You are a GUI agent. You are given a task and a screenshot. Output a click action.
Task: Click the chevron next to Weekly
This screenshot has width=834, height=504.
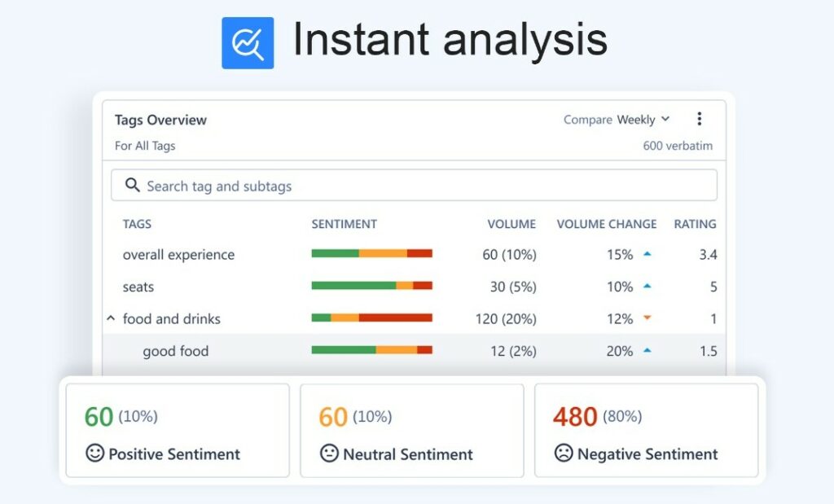[666, 119]
